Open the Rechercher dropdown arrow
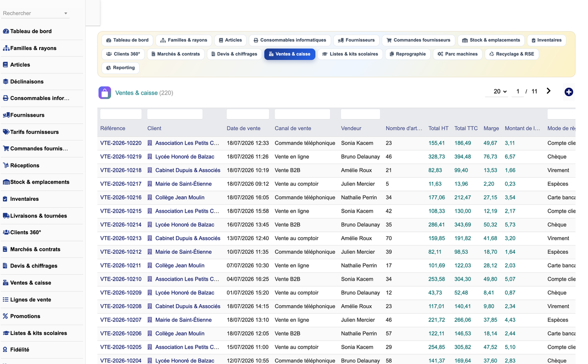This screenshot has width=588, height=364. pyautogui.click(x=66, y=14)
